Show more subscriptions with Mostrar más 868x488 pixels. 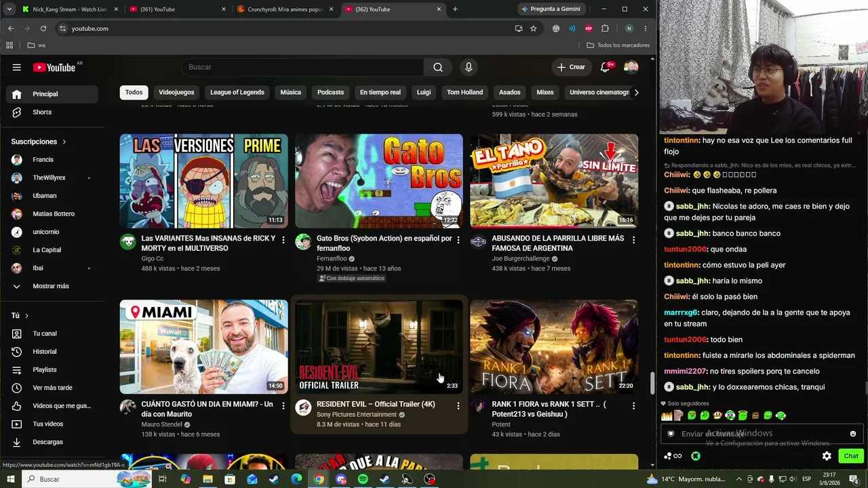coord(51,286)
